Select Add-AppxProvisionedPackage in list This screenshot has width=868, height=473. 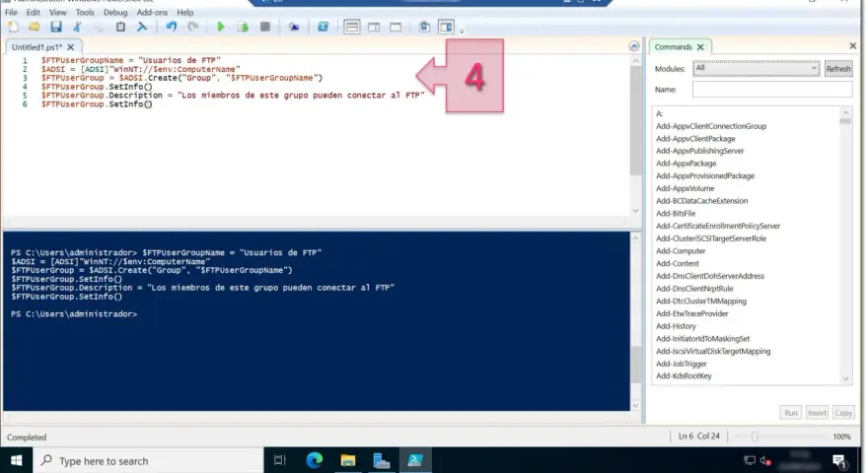(704, 176)
